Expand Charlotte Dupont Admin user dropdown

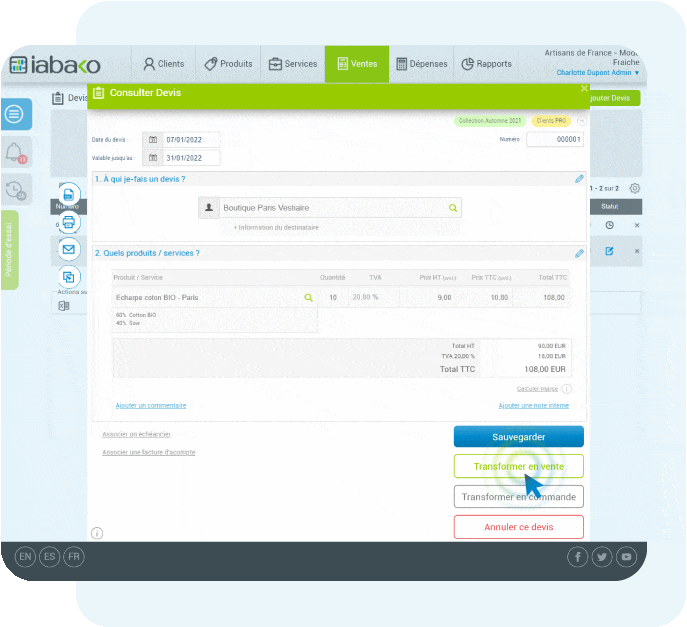coord(598,73)
